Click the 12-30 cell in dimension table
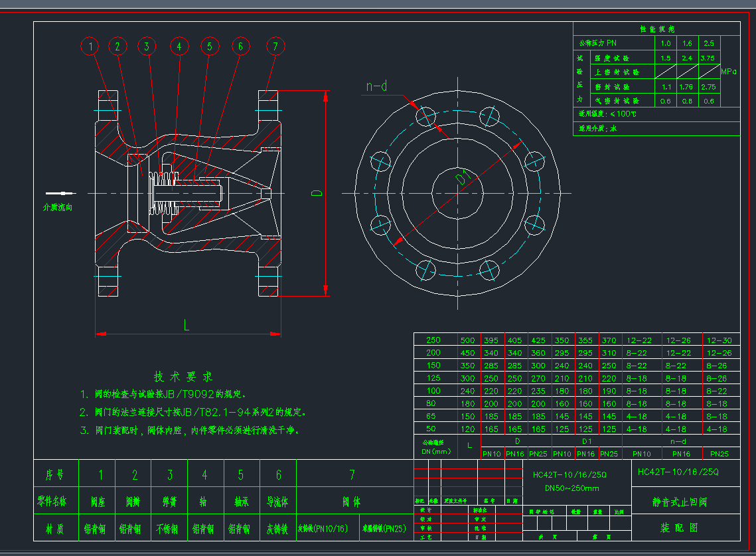This screenshot has width=756, height=556. click(719, 340)
